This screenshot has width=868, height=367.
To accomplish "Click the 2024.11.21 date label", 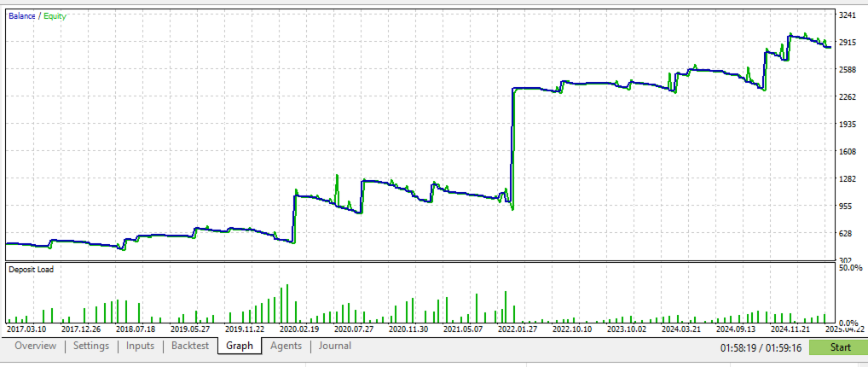I will pyautogui.click(x=791, y=329).
